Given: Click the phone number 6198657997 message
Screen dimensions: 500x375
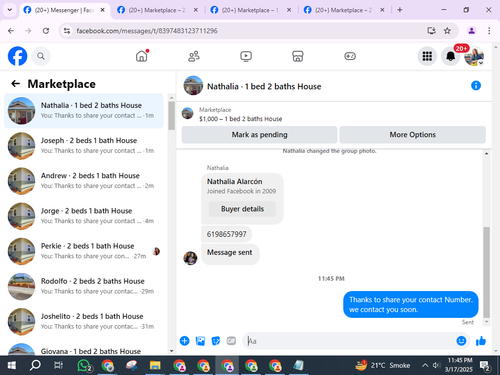Looking at the screenshot, I should [227, 234].
